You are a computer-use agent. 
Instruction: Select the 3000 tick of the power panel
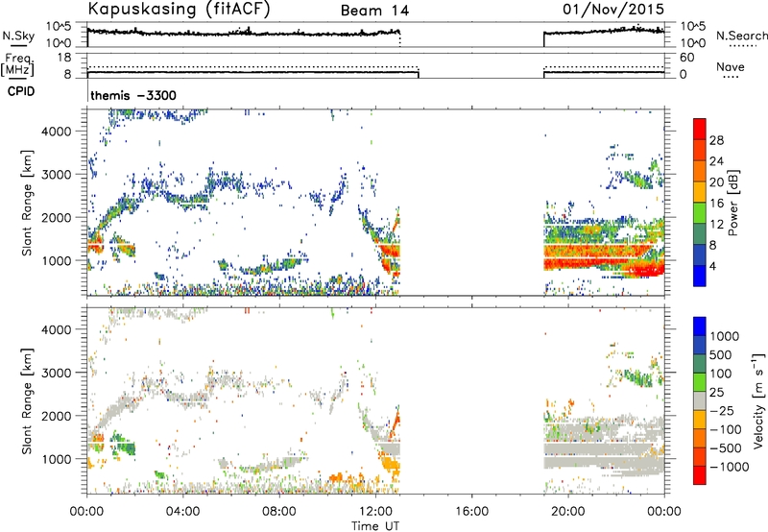tap(56, 175)
